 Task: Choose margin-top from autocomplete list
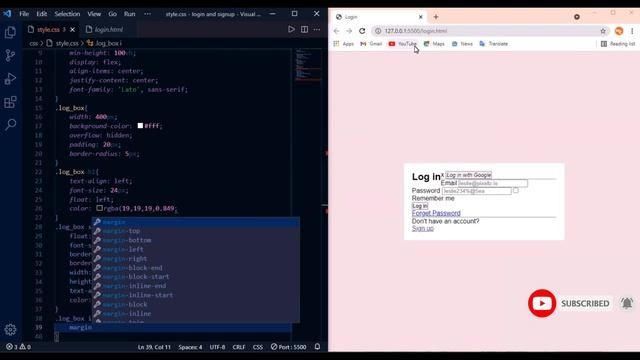click(196, 231)
